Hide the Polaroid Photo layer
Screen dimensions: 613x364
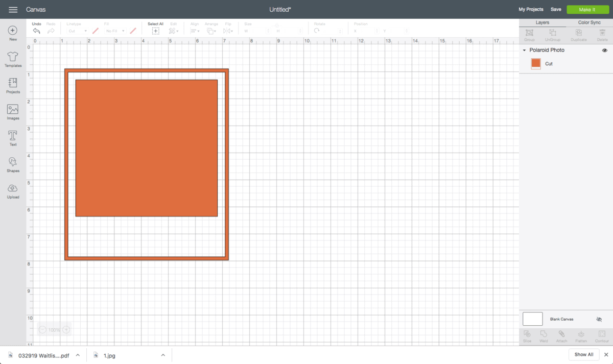pyautogui.click(x=604, y=51)
